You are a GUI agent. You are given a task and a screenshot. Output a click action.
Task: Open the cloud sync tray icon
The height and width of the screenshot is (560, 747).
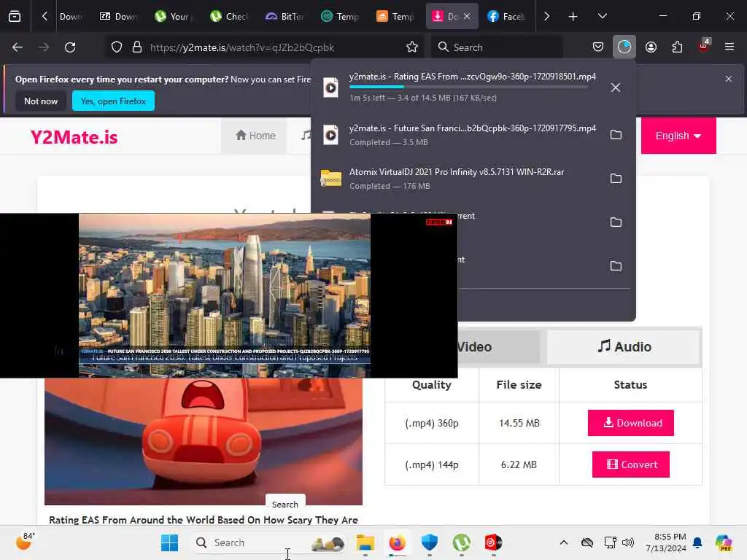coord(587,542)
